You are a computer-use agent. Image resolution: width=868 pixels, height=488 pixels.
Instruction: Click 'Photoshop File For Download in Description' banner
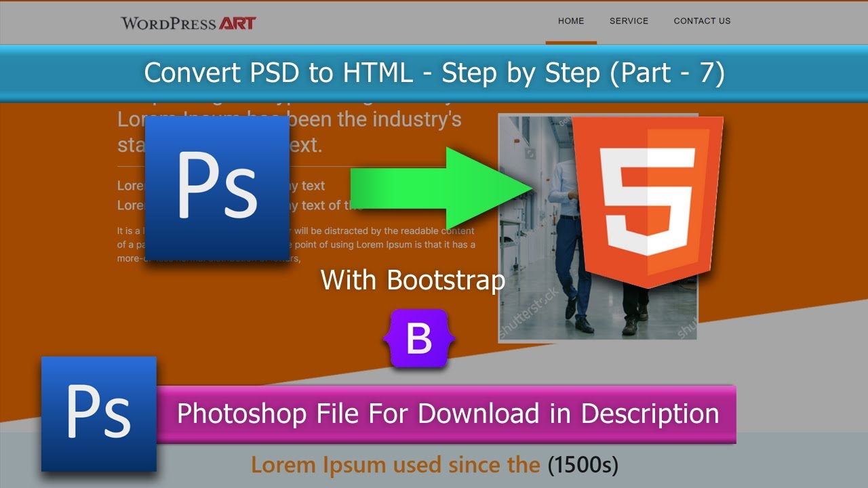coord(447,413)
